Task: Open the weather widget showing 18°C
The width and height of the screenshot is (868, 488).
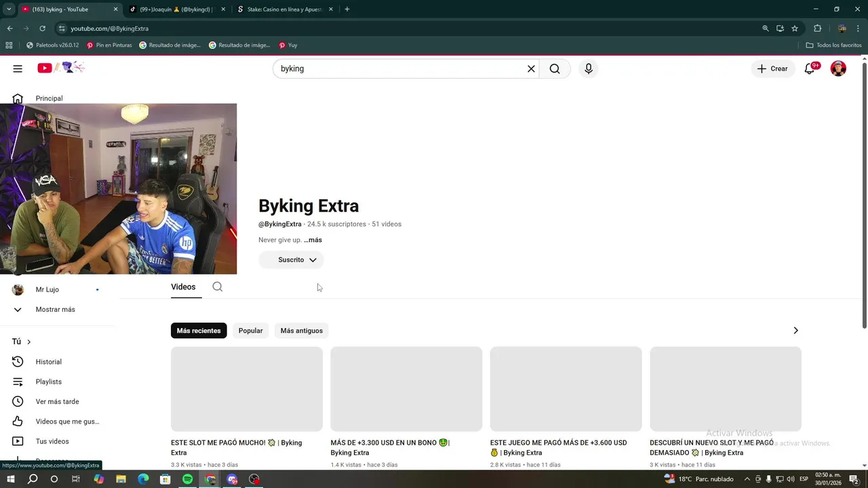Action: click(700, 479)
